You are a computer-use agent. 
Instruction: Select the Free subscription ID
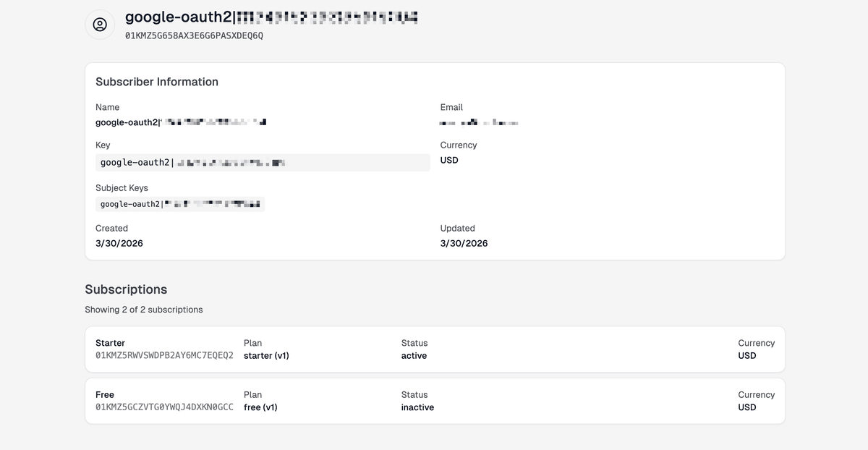click(x=164, y=407)
